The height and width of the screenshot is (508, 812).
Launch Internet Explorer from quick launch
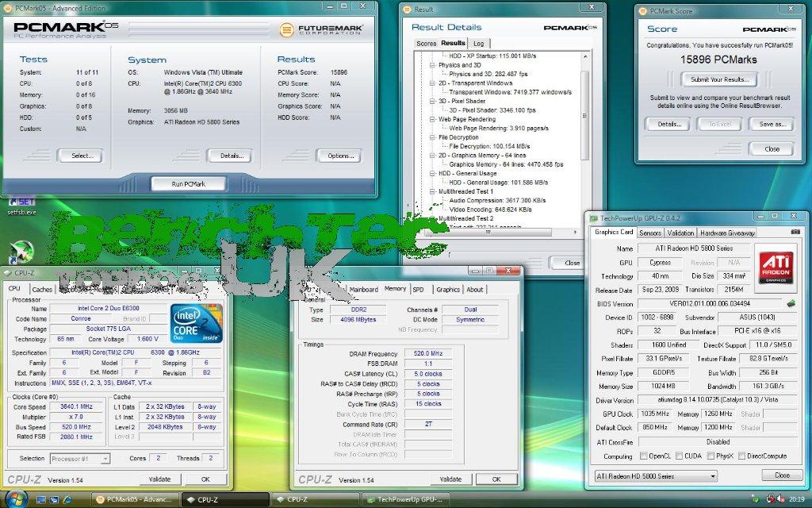point(67,500)
